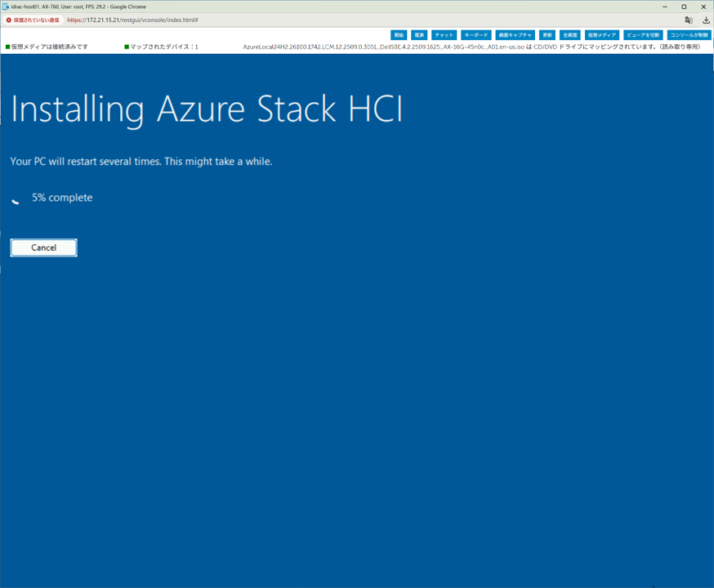Open the 仮想メディア virtual media dialog
The width and height of the screenshot is (714, 588).
[x=602, y=35]
